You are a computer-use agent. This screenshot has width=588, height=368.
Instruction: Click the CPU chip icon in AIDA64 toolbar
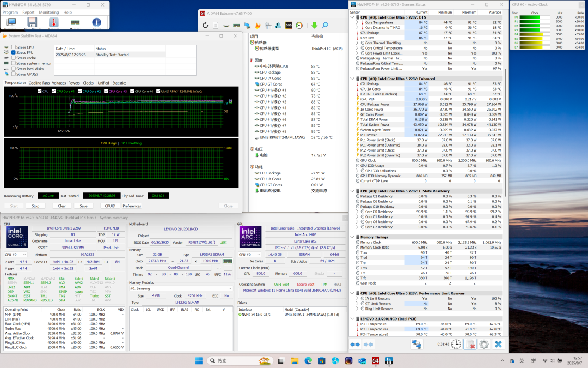pyautogui.click(x=226, y=26)
